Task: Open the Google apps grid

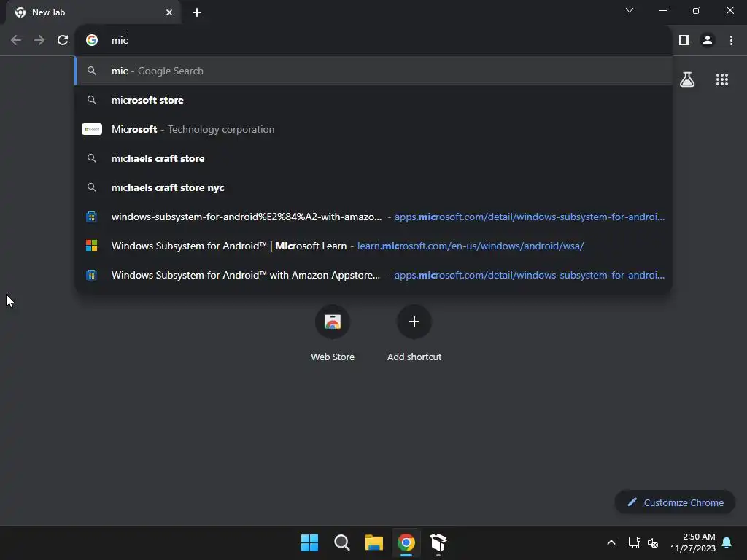Action: pyautogui.click(x=722, y=79)
